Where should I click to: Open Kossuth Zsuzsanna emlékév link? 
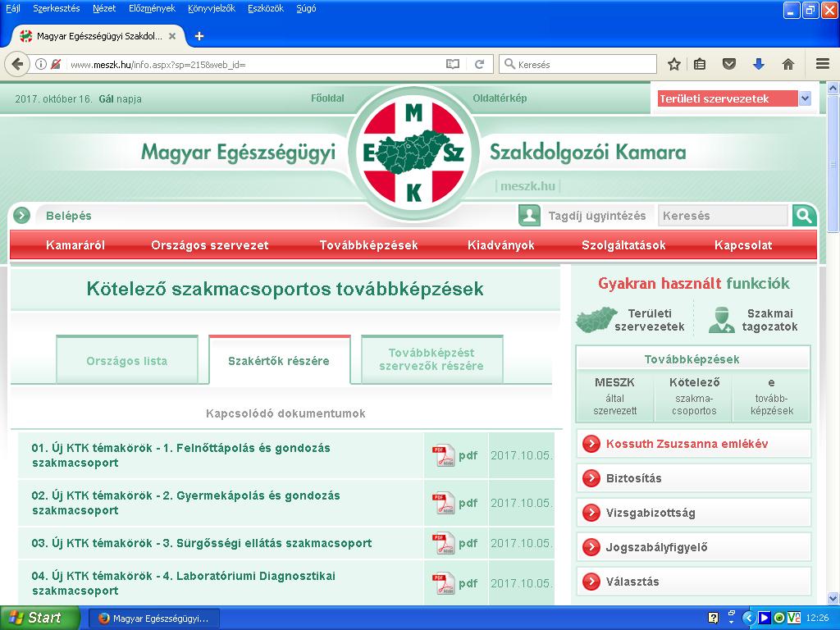click(687, 444)
